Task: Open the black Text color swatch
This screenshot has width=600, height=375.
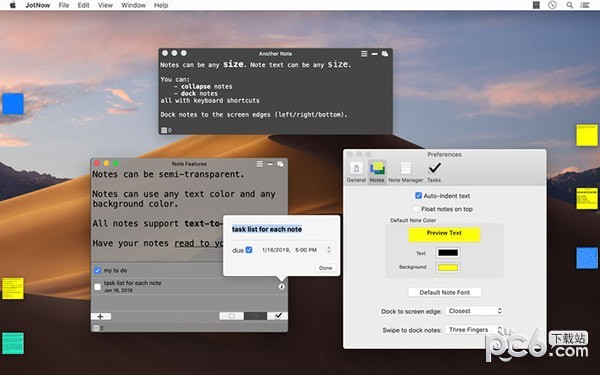Action: pos(448,253)
